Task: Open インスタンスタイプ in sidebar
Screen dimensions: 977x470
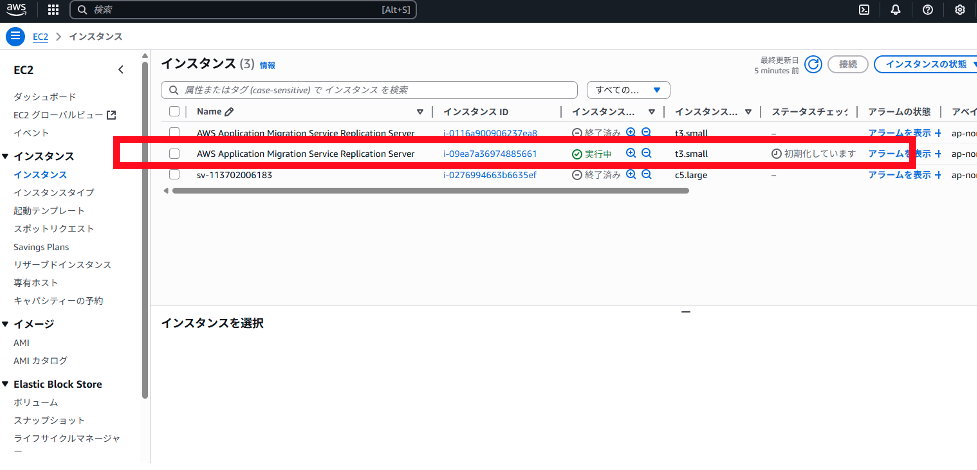Action: coord(54,193)
